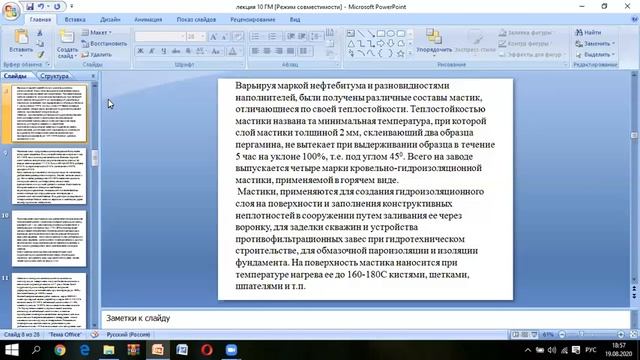640x360 pixels.
Task: Toggle italic (К) formatting
Action: (152, 51)
